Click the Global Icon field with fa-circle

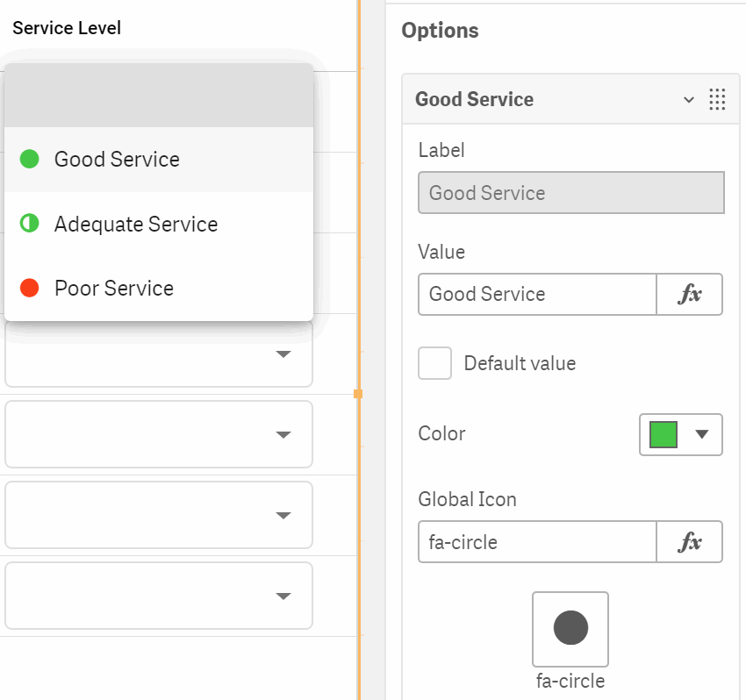click(537, 541)
